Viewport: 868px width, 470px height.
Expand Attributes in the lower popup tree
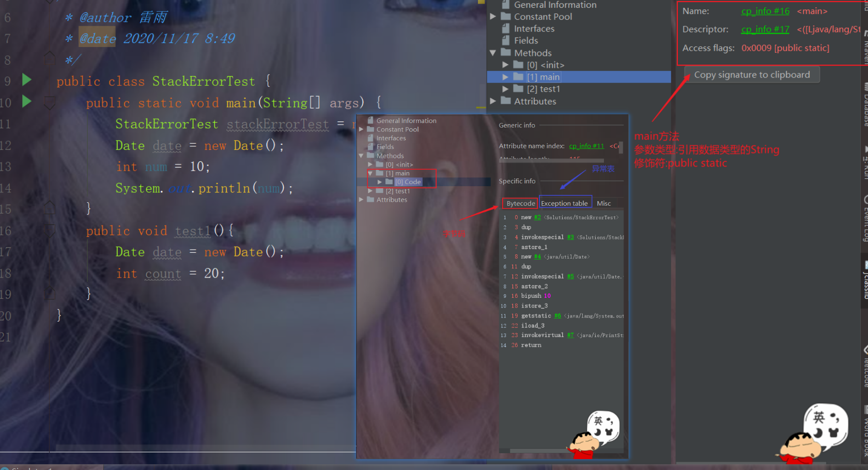[361, 200]
